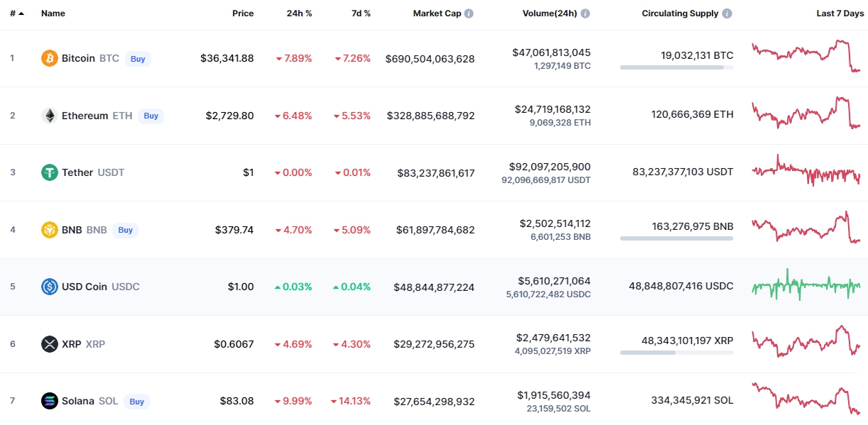Click BNB price $379.74
The width and height of the screenshot is (868, 425).
pos(234,230)
